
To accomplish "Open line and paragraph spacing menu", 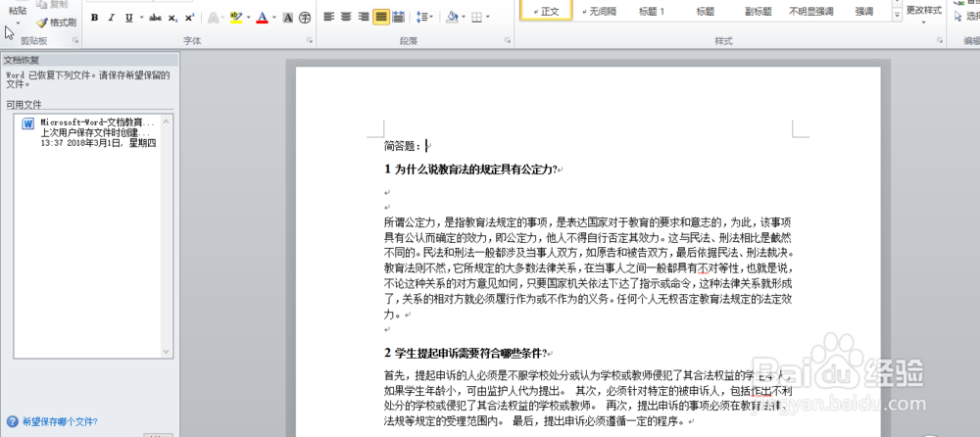I will [424, 17].
